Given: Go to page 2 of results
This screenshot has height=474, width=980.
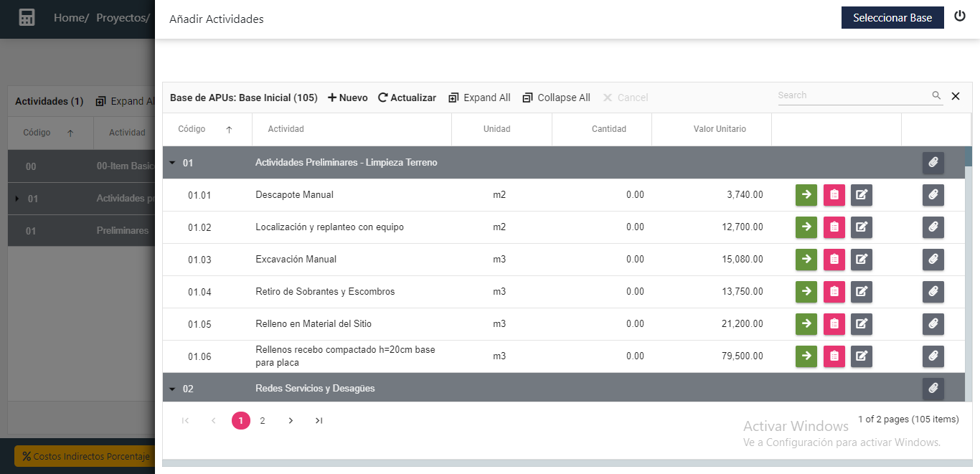Looking at the screenshot, I should tap(262, 420).
